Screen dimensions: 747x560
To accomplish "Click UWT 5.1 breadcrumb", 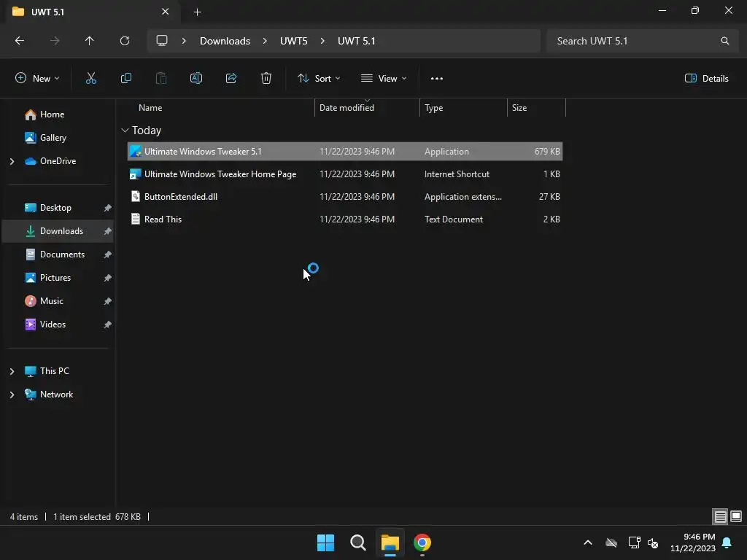I will [356, 41].
